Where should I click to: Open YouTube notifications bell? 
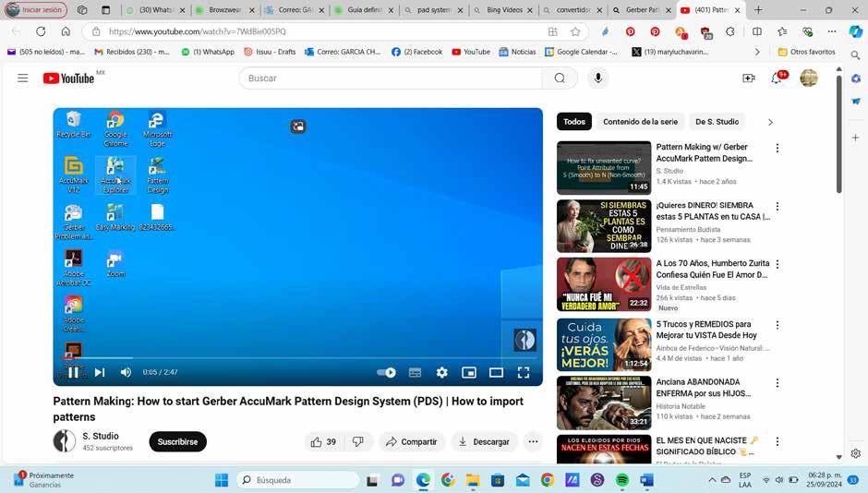777,78
